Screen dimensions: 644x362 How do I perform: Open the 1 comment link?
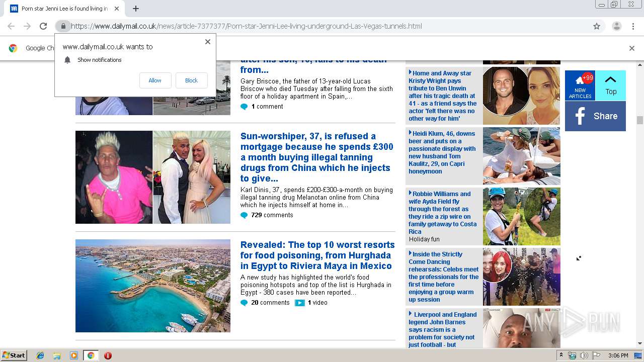[262, 107]
